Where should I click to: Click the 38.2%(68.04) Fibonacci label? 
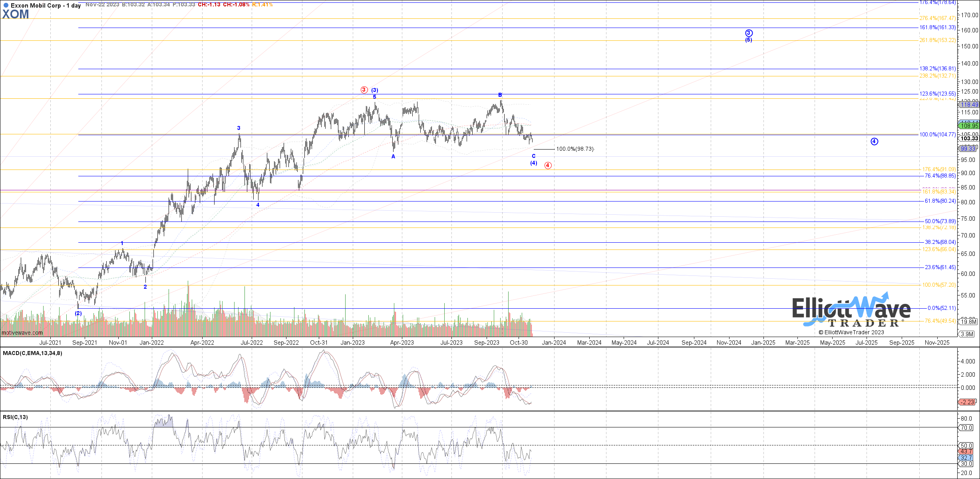[x=940, y=242]
